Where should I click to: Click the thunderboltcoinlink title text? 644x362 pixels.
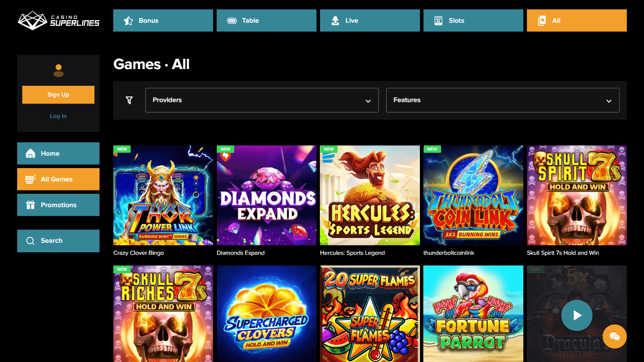(449, 253)
